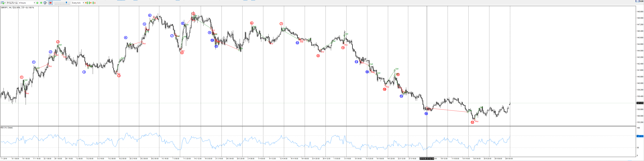
Task: Click the highlighted date 2019.06.03 on time axis
Action: [426, 158]
